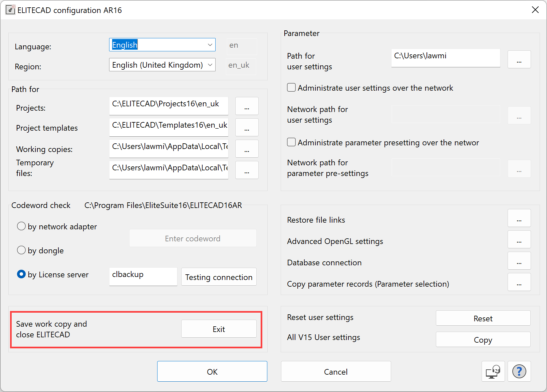Copy all V15 user settings
The height and width of the screenshot is (392, 547).
[483, 339]
